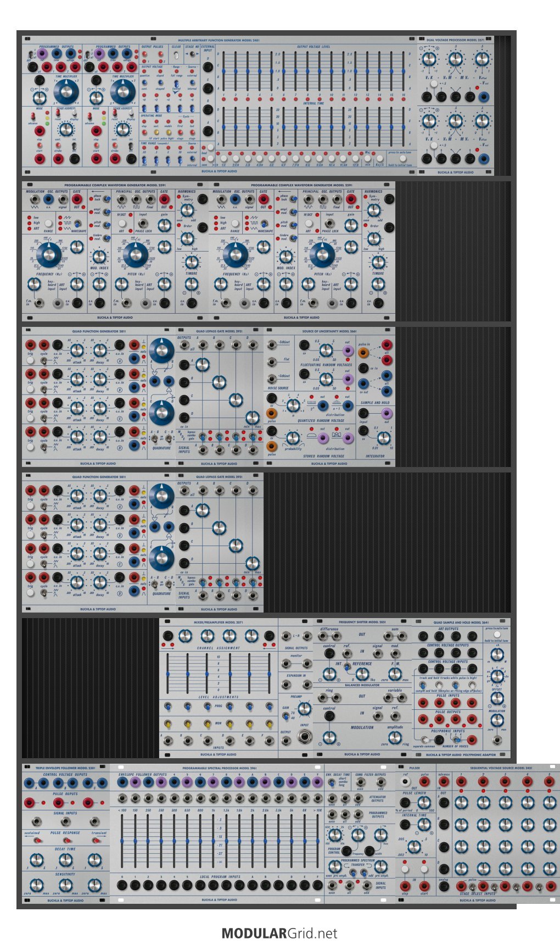Click the Pulse Length knob on the Pulser
560x945 pixels.
click(424, 803)
